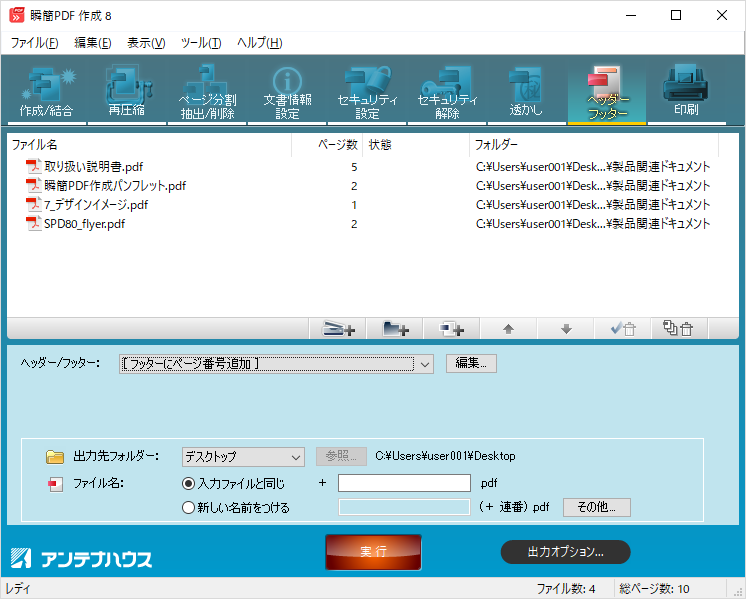Click PDF icon of SPD80_flyer.pdf
The height and width of the screenshot is (599, 746).
[33, 224]
